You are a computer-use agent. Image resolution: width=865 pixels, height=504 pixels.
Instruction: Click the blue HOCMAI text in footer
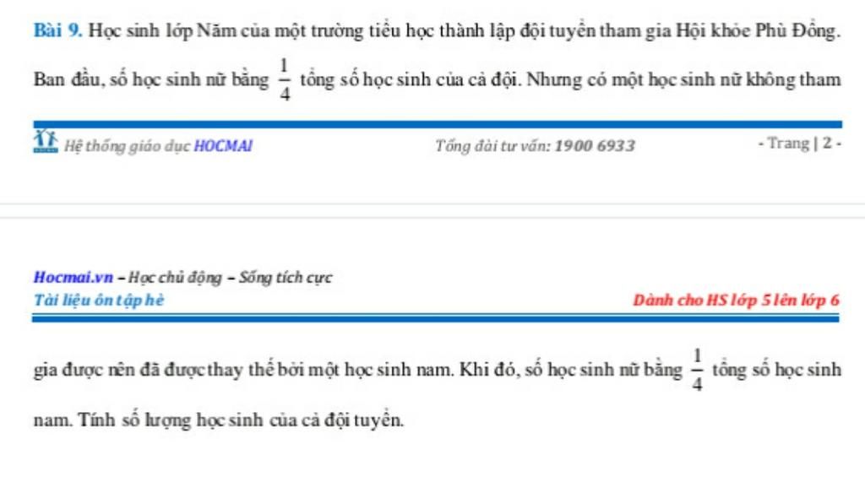(x=223, y=145)
